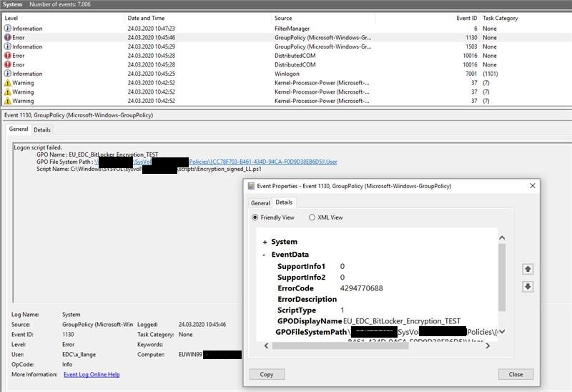Click the details scroll down arrow
572x392 pixels.
pyautogui.click(x=502, y=332)
